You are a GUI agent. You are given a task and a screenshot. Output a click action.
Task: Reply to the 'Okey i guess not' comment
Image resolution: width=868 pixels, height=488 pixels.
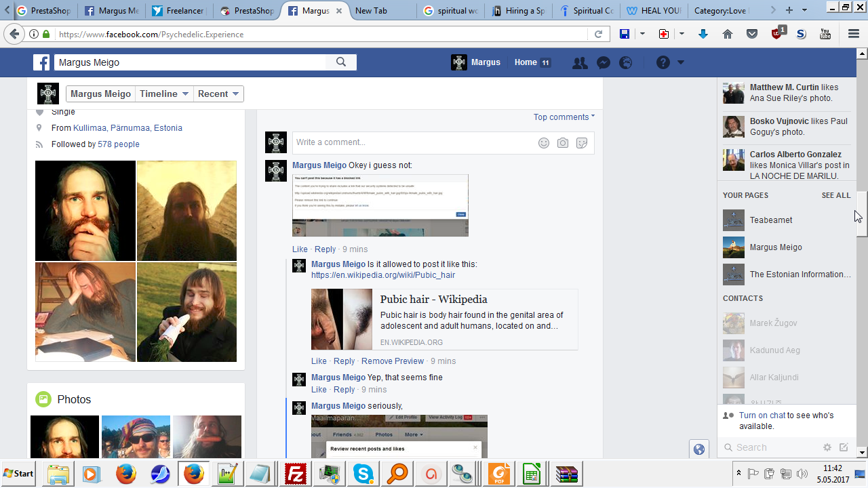tap(325, 249)
